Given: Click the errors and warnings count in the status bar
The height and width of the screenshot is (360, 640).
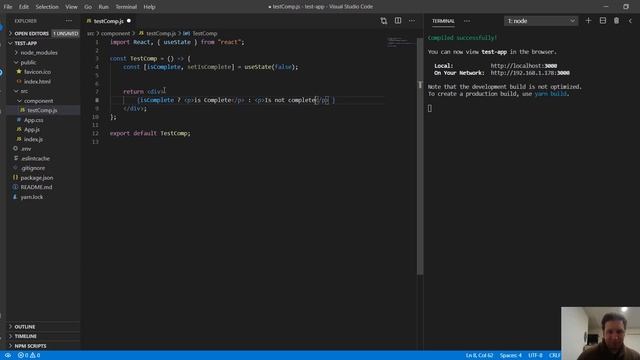Looking at the screenshot, I should click(29, 356).
